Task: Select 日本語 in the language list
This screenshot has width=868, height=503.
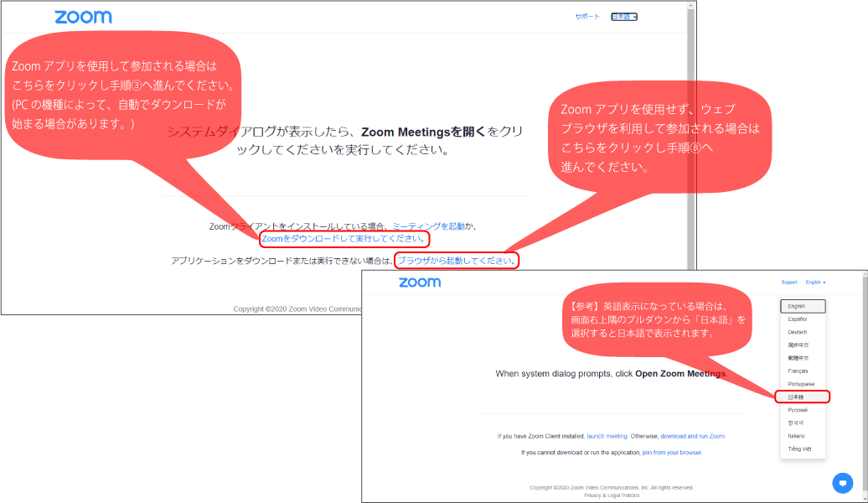Action: [803, 397]
